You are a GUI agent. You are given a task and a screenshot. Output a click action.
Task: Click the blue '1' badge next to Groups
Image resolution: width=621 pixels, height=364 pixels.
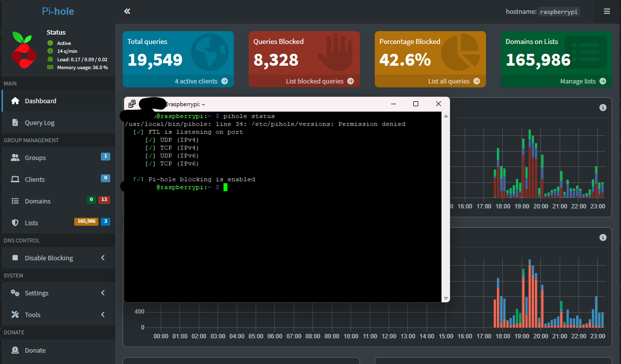[x=105, y=157]
